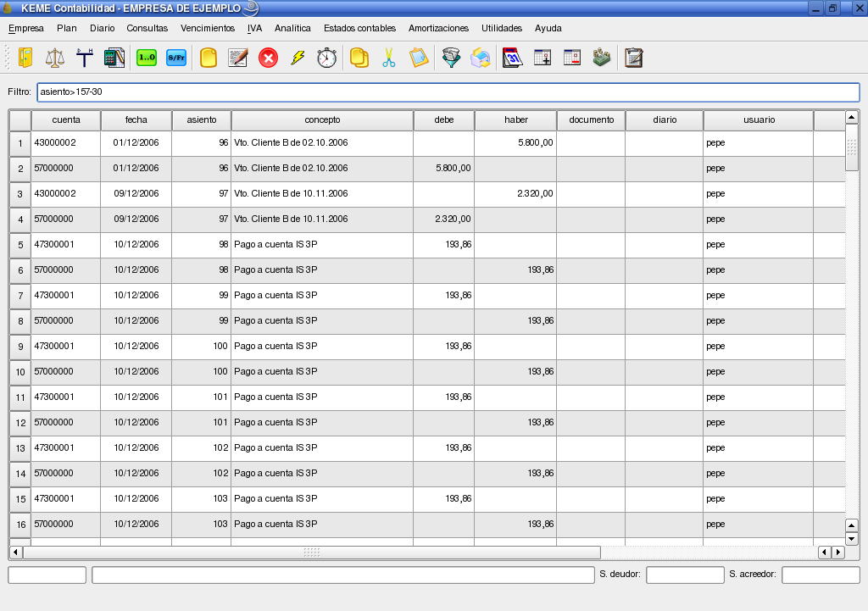Click the green 1..0 toolbar icon
The width and height of the screenshot is (868, 611).
tap(147, 58)
